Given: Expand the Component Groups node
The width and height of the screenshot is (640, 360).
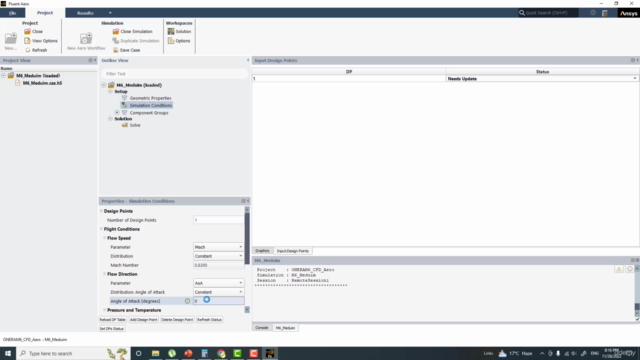Looking at the screenshot, I should [x=117, y=113].
